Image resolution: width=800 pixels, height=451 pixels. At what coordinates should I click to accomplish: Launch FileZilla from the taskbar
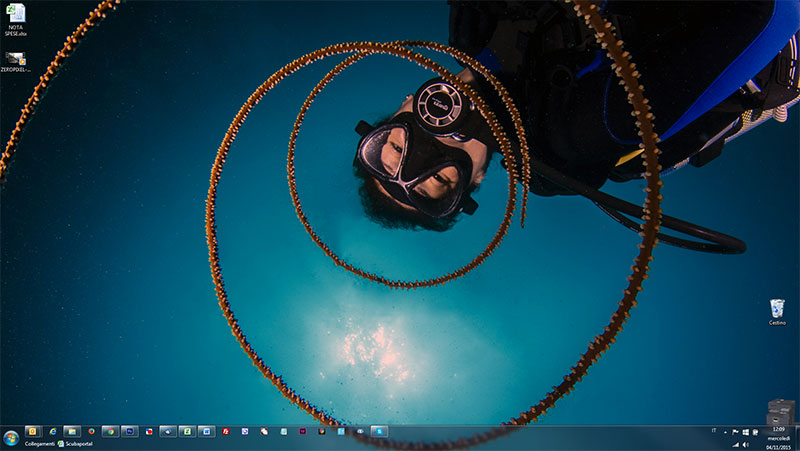[x=226, y=431]
